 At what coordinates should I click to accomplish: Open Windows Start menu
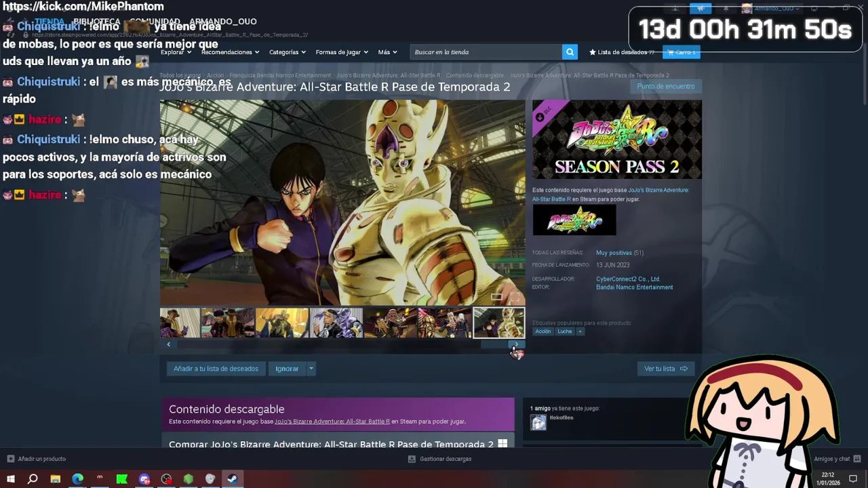(10, 479)
